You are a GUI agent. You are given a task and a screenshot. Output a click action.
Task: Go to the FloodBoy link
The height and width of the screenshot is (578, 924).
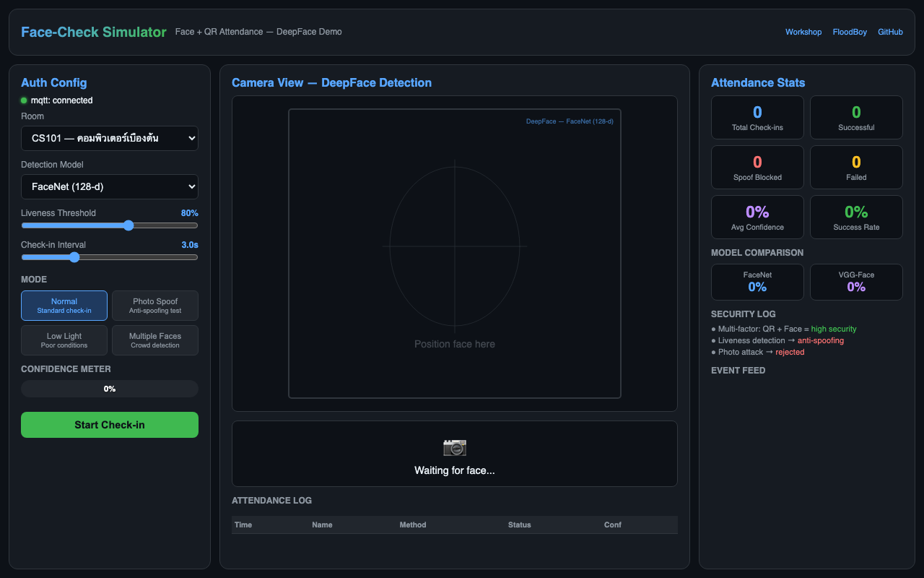tap(850, 32)
